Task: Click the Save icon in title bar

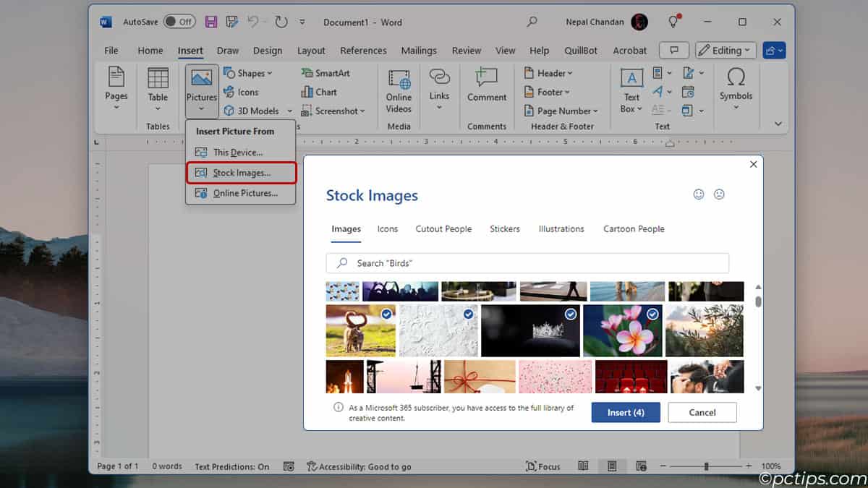Action: pyautogui.click(x=211, y=22)
